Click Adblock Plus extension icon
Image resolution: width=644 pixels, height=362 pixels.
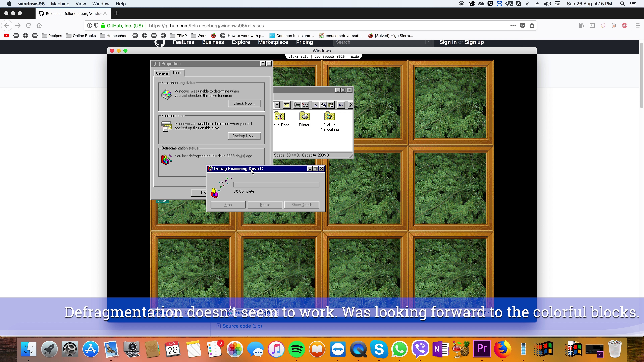click(x=624, y=25)
